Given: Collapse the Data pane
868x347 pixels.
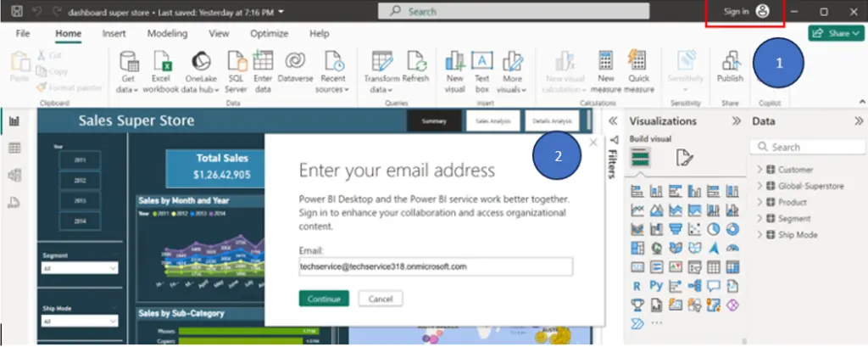Looking at the screenshot, I should (x=859, y=120).
